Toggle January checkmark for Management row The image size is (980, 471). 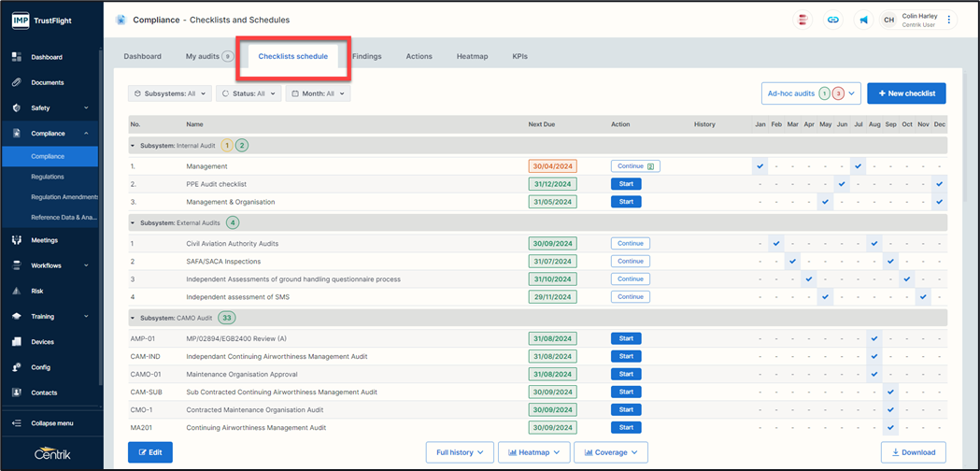coord(760,166)
